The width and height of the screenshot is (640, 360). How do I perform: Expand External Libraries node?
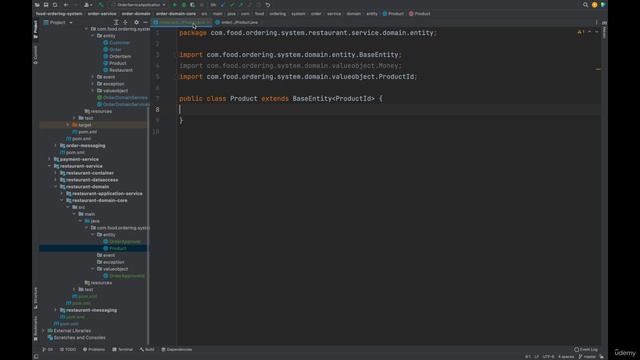[44, 331]
